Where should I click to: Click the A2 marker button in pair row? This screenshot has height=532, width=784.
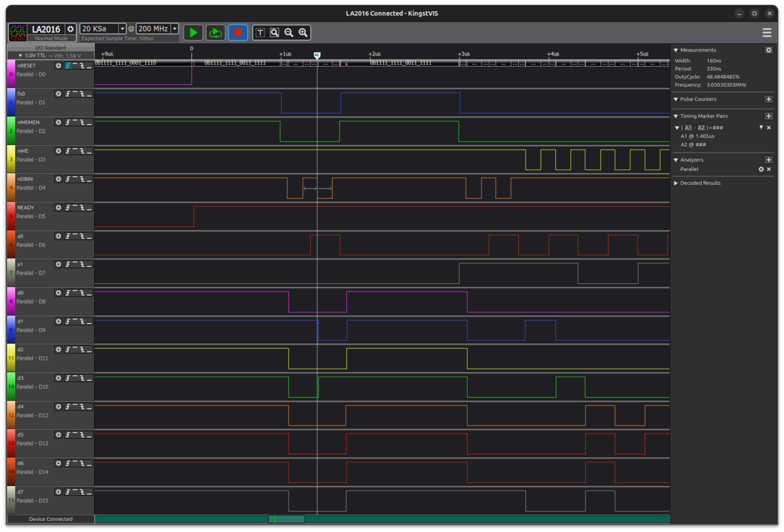point(701,128)
